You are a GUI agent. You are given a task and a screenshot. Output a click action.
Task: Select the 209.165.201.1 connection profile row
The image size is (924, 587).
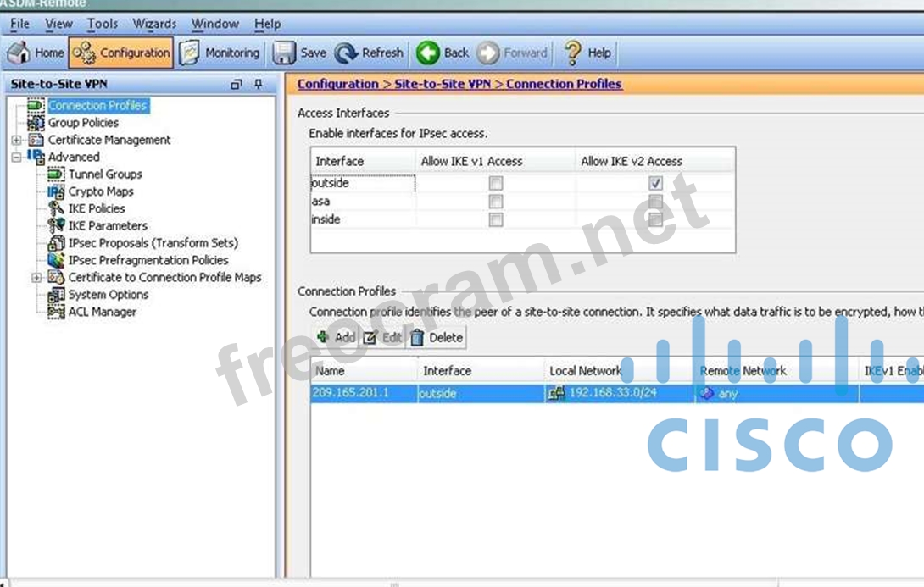click(x=350, y=393)
